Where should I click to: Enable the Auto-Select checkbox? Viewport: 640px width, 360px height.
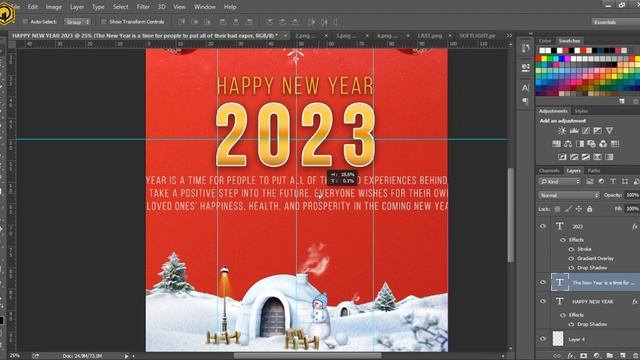coord(25,22)
